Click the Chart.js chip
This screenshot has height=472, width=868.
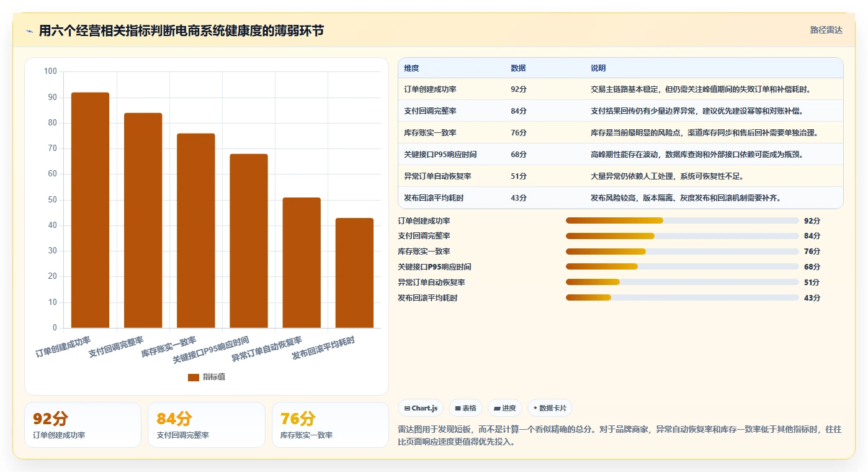tap(421, 408)
